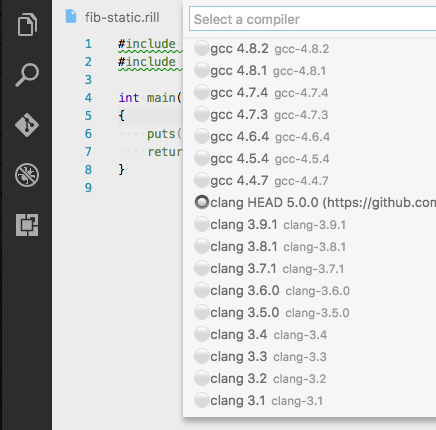Open the Explorer files view

coord(27,24)
